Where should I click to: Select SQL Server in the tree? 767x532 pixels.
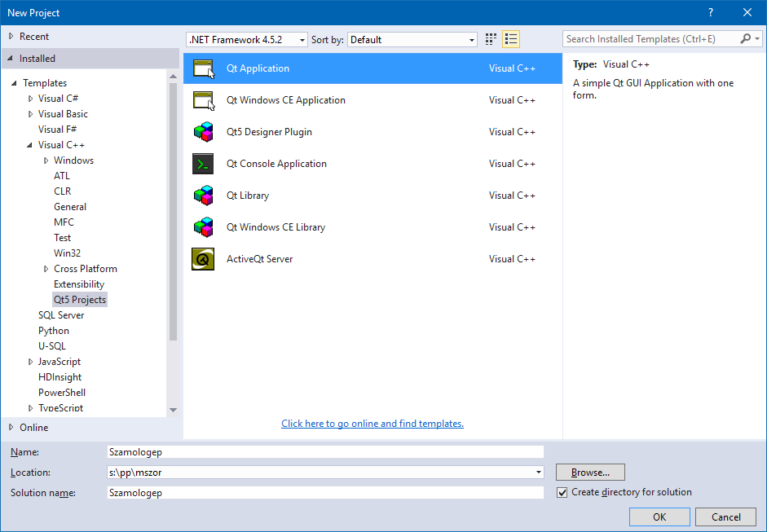[x=61, y=315]
